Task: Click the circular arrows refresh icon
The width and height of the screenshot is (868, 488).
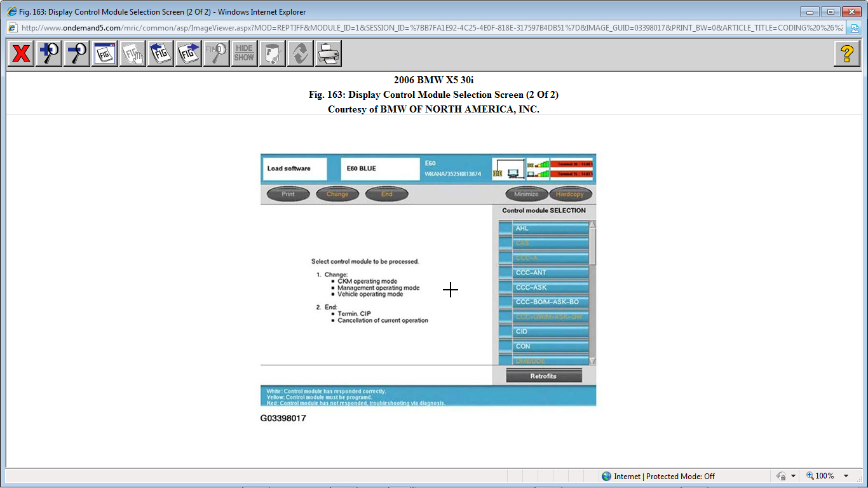Action: [x=301, y=53]
